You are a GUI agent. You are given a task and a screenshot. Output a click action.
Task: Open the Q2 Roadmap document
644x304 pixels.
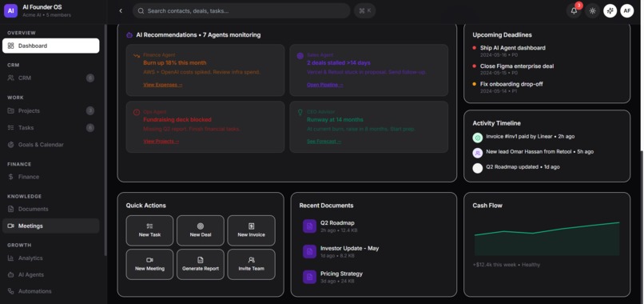coord(373,226)
